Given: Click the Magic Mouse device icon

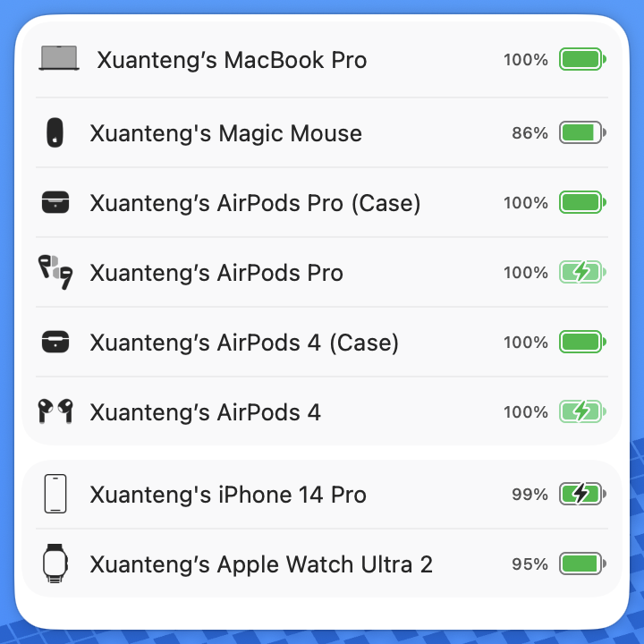Looking at the screenshot, I should pyautogui.click(x=55, y=133).
